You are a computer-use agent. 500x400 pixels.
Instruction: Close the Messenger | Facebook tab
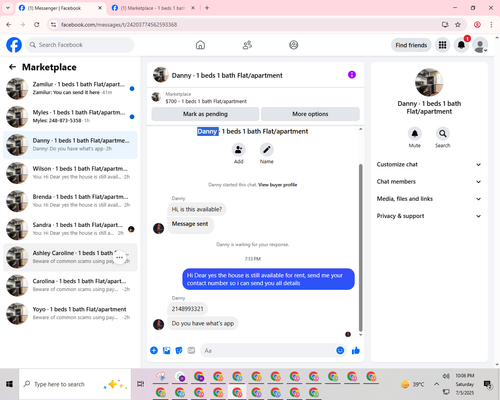click(x=100, y=8)
